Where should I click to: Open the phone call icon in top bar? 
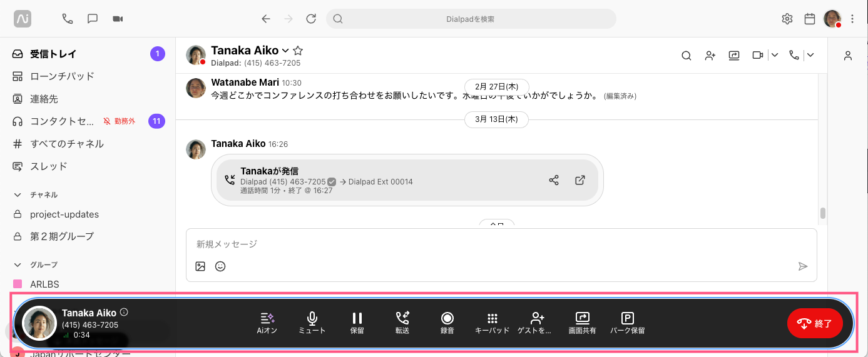[68, 19]
